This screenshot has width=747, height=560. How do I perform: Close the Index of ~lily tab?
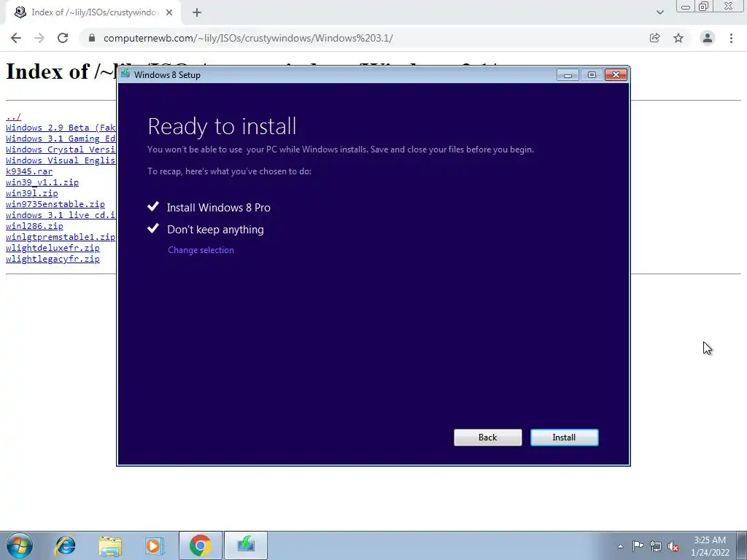tap(169, 12)
